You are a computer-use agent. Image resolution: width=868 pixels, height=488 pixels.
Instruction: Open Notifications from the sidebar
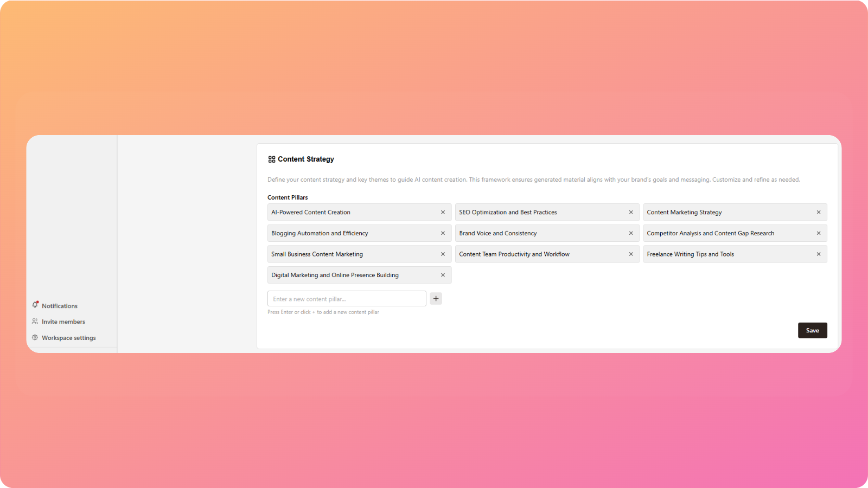tap(60, 306)
